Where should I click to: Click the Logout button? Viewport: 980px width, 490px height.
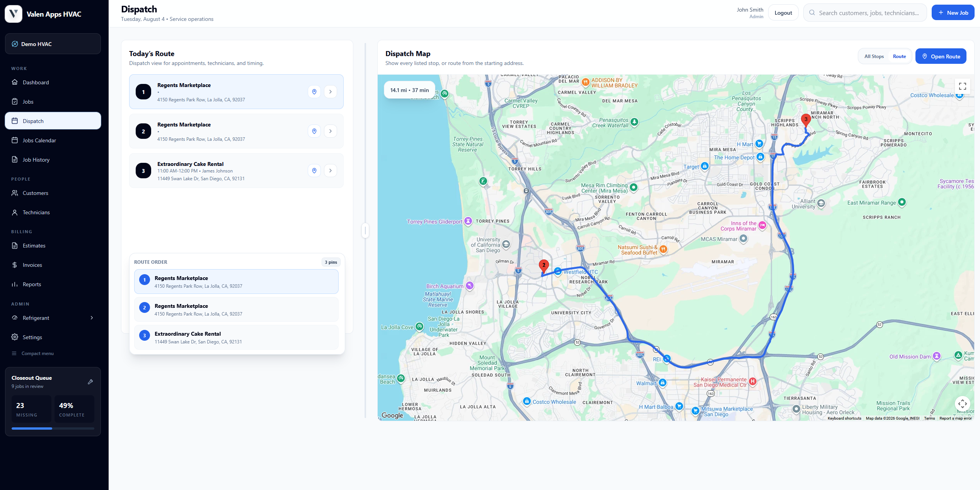783,13
